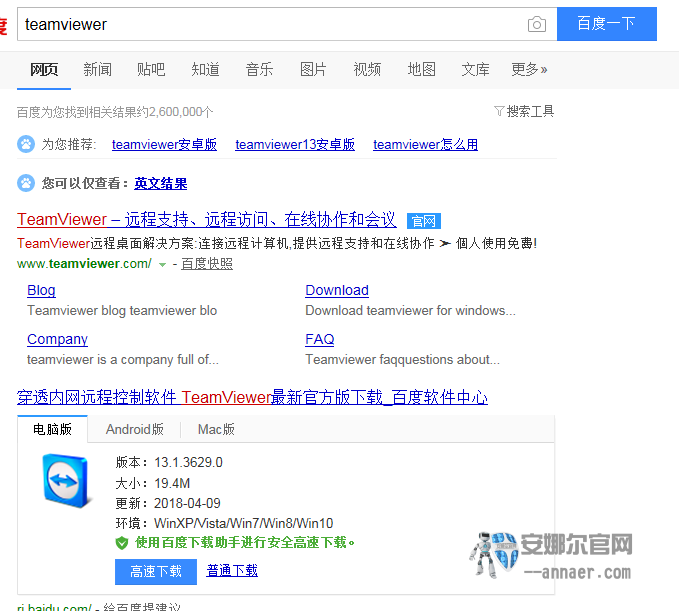This screenshot has width=679, height=611.
Task: Open the Blog sublink
Action: (41, 290)
